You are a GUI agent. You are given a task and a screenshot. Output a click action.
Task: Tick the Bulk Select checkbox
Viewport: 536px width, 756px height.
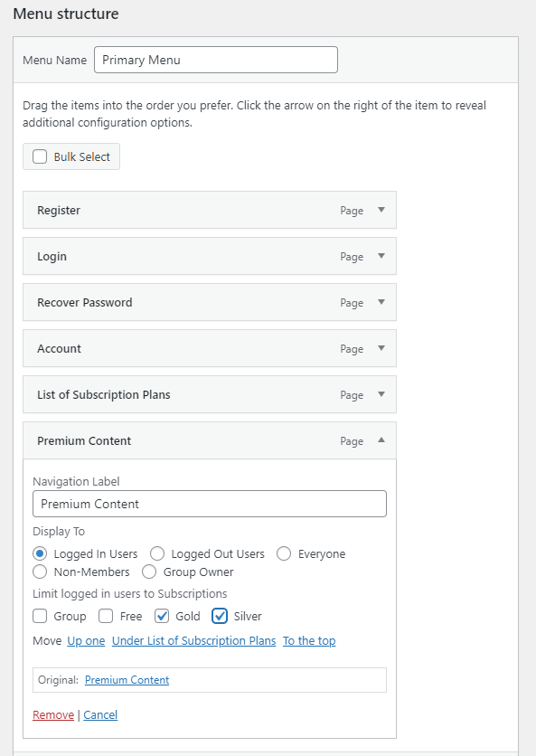[40, 156]
